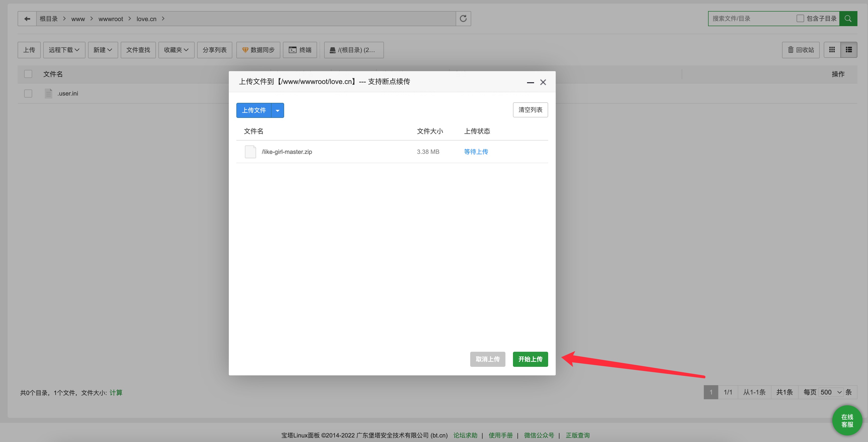Refresh the directory listing icon

[463, 19]
